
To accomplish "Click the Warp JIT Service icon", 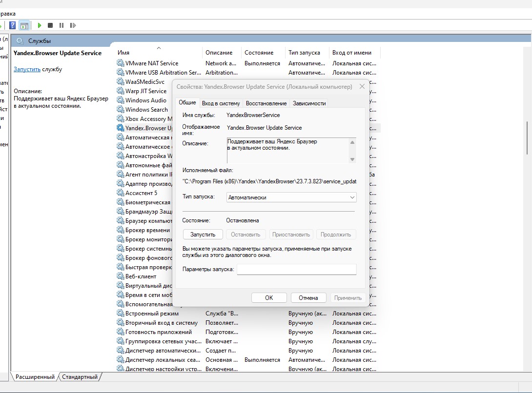I will click(x=120, y=91).
